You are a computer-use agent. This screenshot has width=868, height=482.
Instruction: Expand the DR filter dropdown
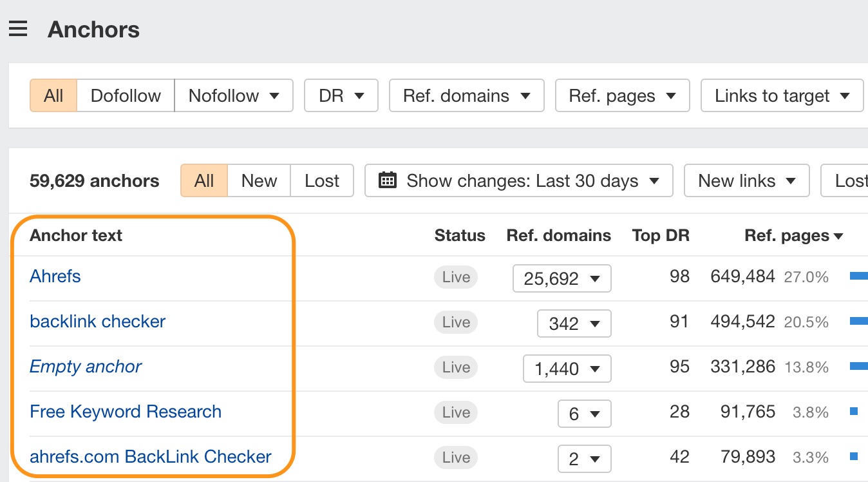pyautogui.click(x=341, y=96)
